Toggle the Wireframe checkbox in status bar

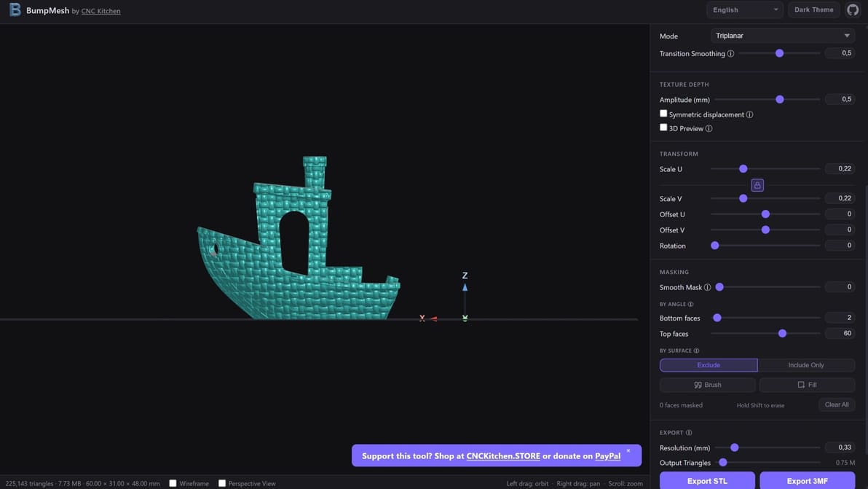pyautogui.click(x=171, y=482)
